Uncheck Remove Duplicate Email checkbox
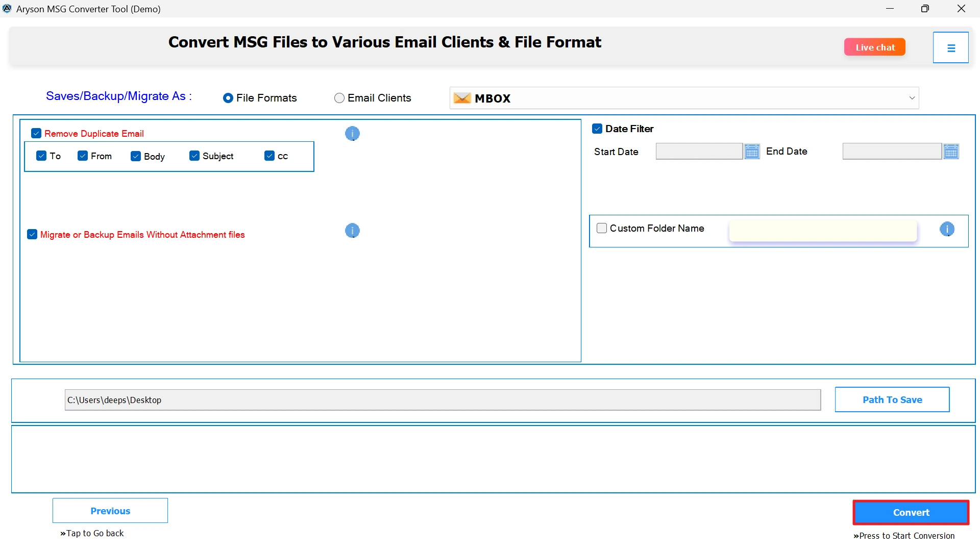This screenshot has height=551, width=980. coord(36,133)
